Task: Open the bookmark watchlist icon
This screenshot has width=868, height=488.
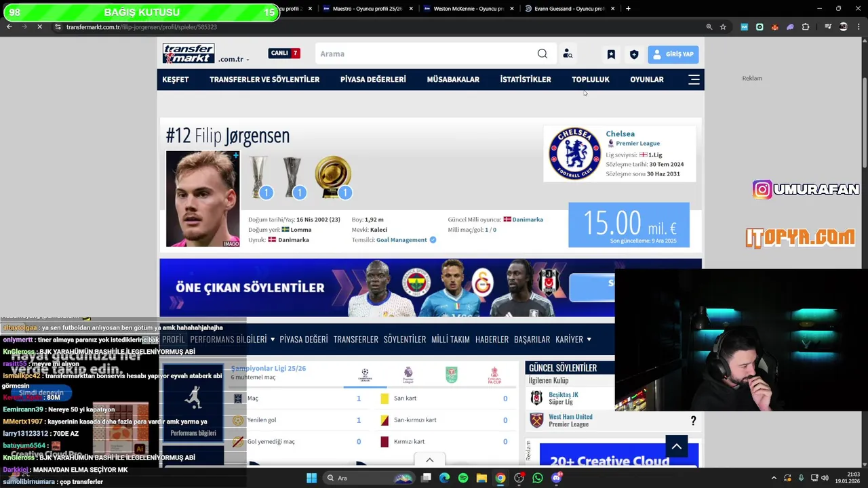Action: [611, 54]
